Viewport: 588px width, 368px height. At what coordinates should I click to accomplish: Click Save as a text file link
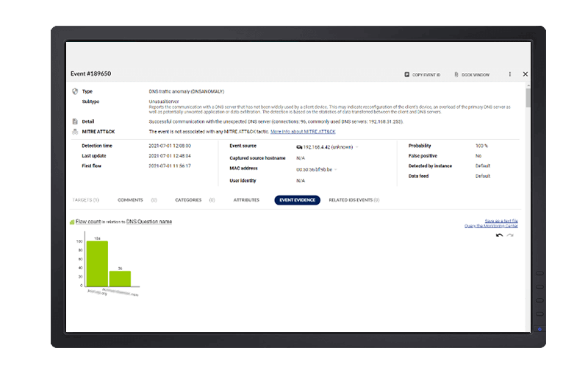click(x=501, y=221)
